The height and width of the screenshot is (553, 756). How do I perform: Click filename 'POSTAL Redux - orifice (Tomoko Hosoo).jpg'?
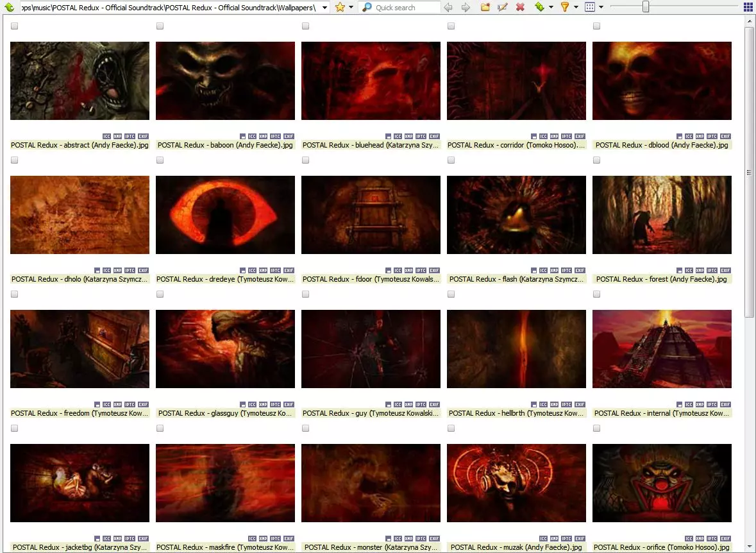click(662, 547)
